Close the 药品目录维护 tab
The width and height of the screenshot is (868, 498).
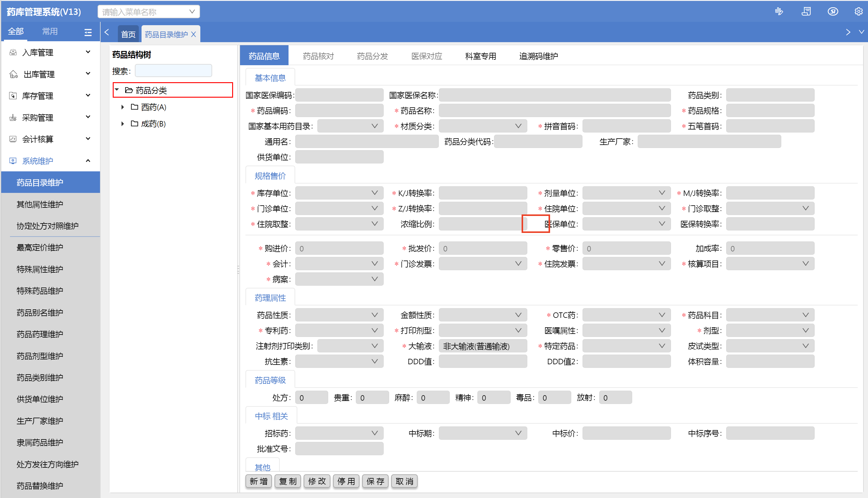(x=193, y=34)
